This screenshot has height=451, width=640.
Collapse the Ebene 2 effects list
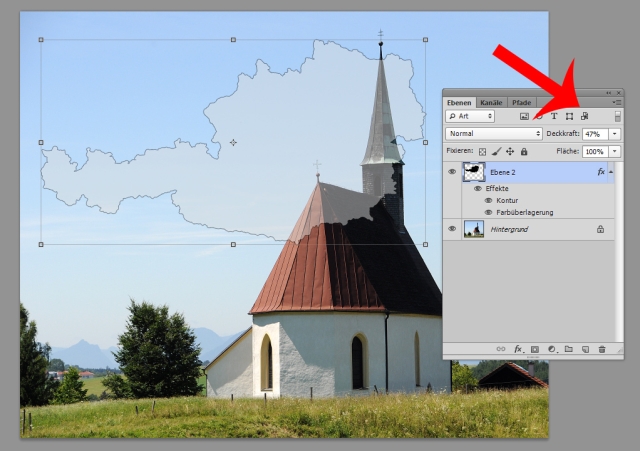[x=611, y=172]
